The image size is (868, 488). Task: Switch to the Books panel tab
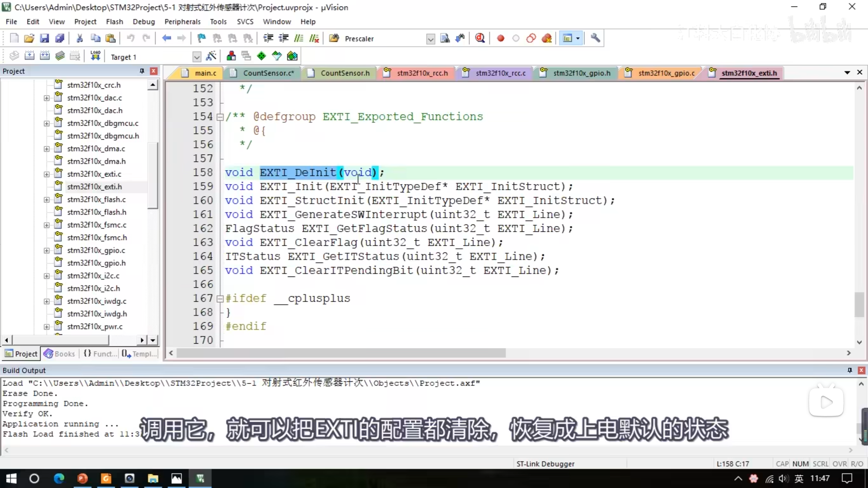59,354
